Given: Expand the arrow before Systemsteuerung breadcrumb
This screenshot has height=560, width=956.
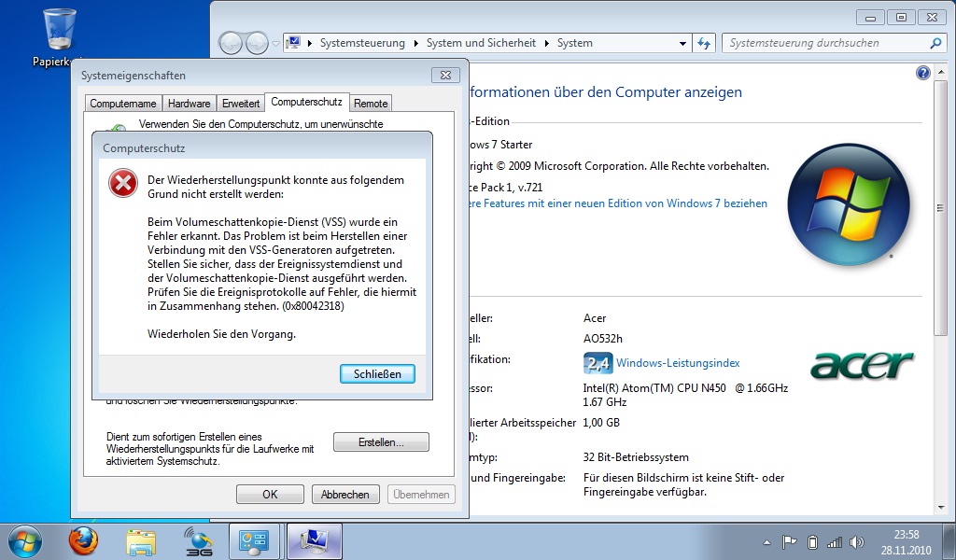Looking at the screenshot, I should coord(310,43).
